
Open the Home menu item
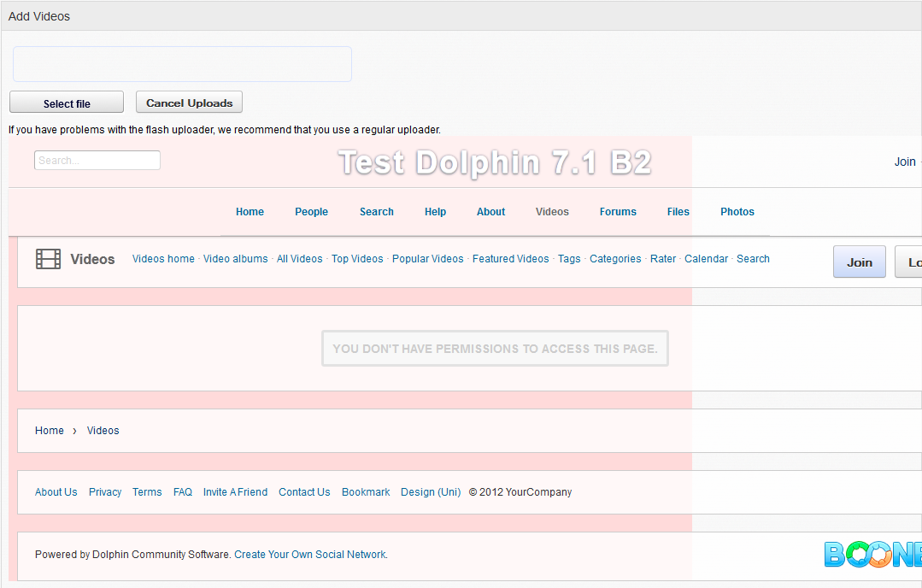(x=250, y=212)
